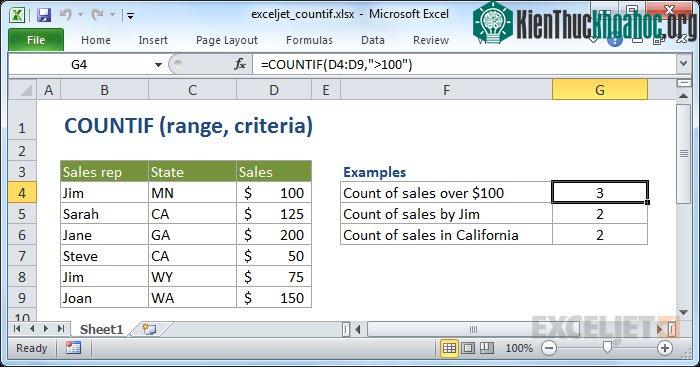Select cell containing Joan
Image resolution: width=700 pixels, height=367 pixels.
click(104, 298)
